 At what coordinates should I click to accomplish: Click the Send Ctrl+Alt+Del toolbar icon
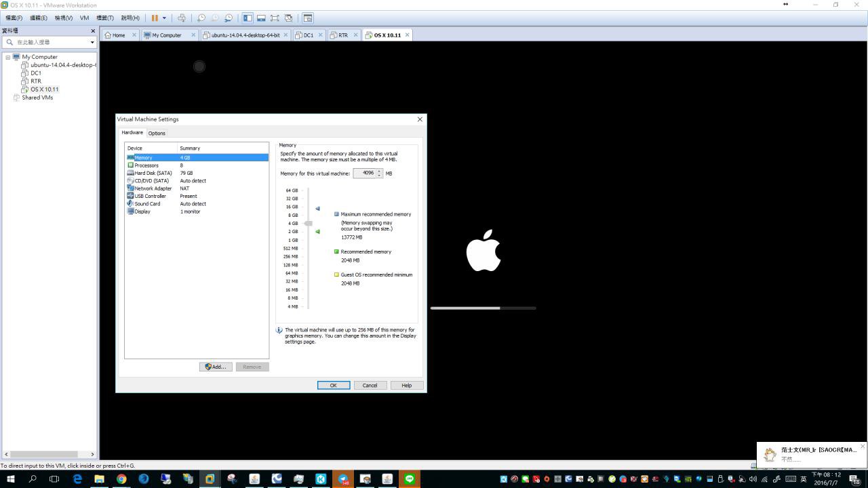[x=181, y=18]
